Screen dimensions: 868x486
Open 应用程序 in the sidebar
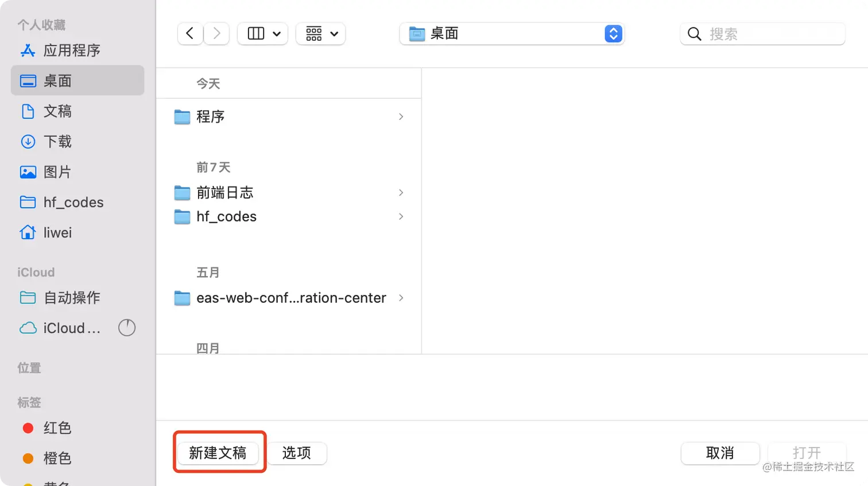pyautogui.click(x=77, y=50)
